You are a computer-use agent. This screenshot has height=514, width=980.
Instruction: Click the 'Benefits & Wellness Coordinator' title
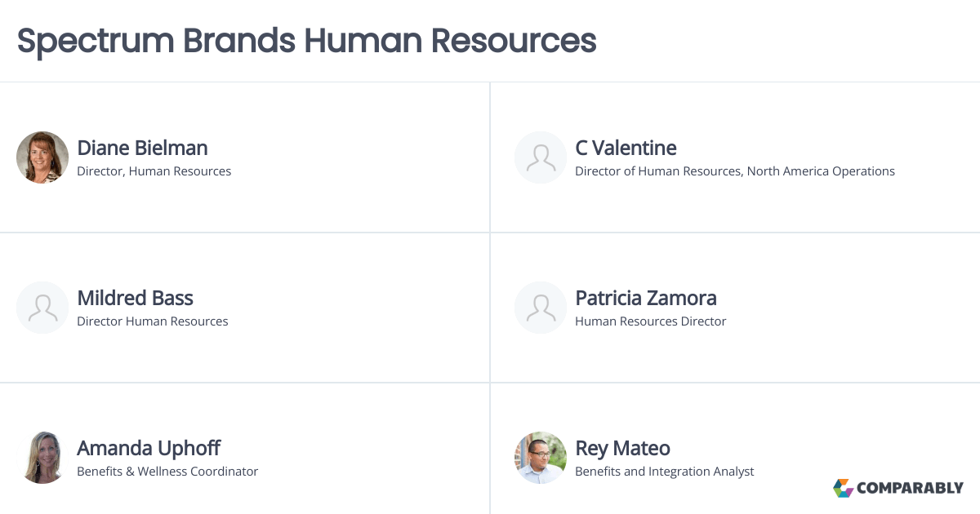tap(167, 472)
